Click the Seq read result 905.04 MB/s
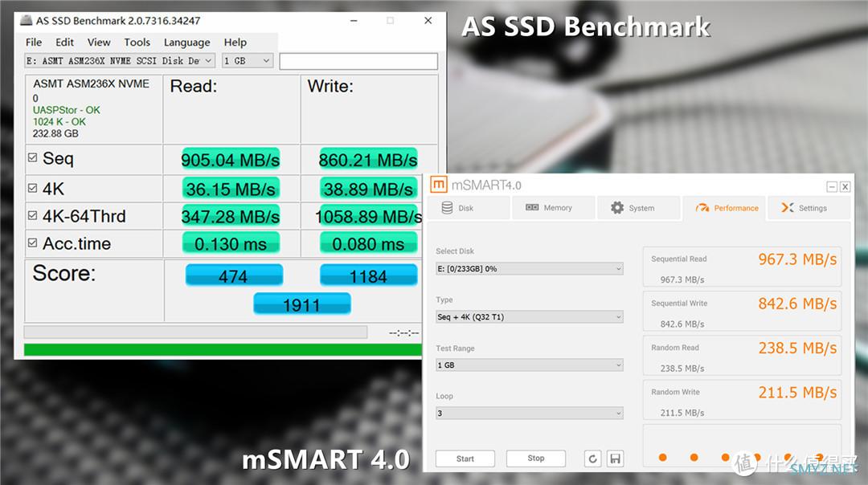 coord(231,159)
